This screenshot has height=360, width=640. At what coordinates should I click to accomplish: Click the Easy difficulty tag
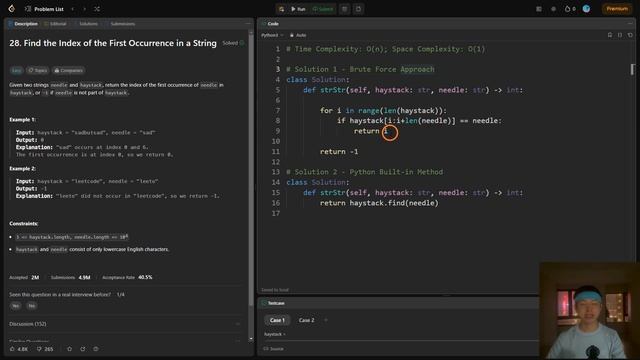16,71
